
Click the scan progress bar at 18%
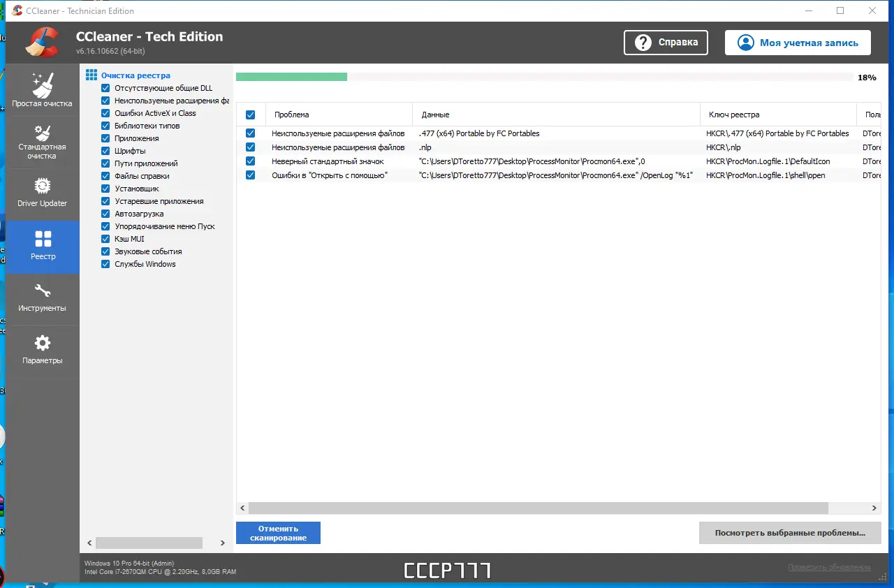point(544,77)
